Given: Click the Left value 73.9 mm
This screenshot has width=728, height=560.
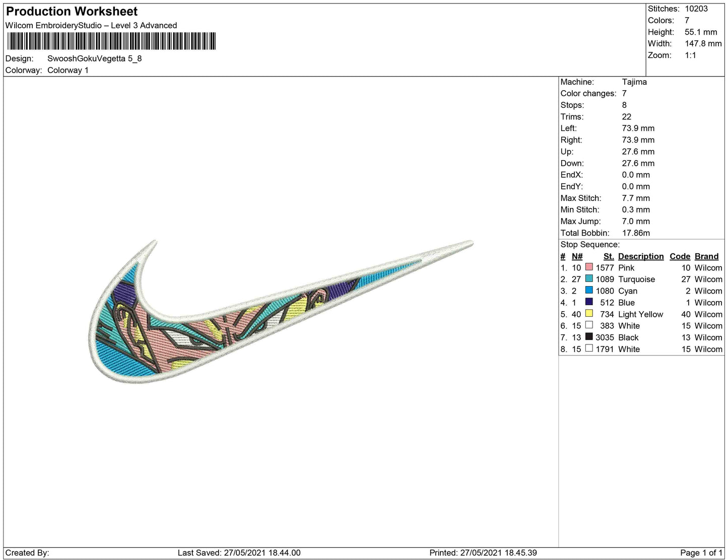Looking at the screenshot, I should click(x=638, y=128).
